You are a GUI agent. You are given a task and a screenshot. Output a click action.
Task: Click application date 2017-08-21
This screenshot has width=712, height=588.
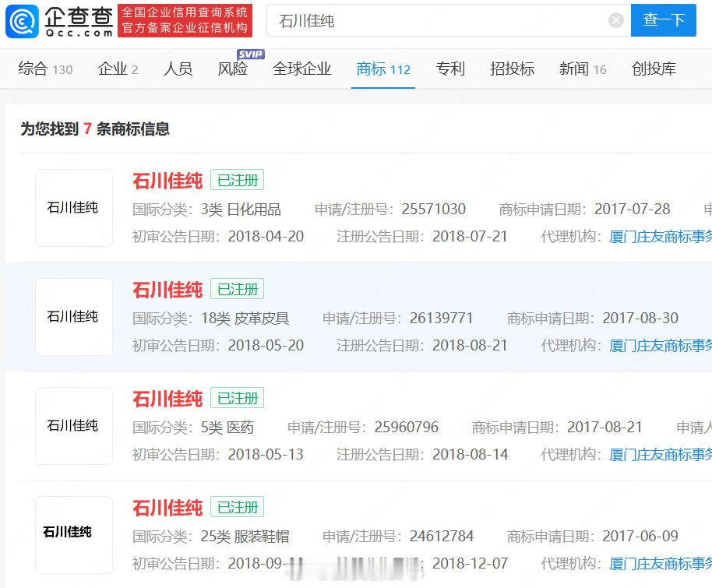[x=604, y=427]
